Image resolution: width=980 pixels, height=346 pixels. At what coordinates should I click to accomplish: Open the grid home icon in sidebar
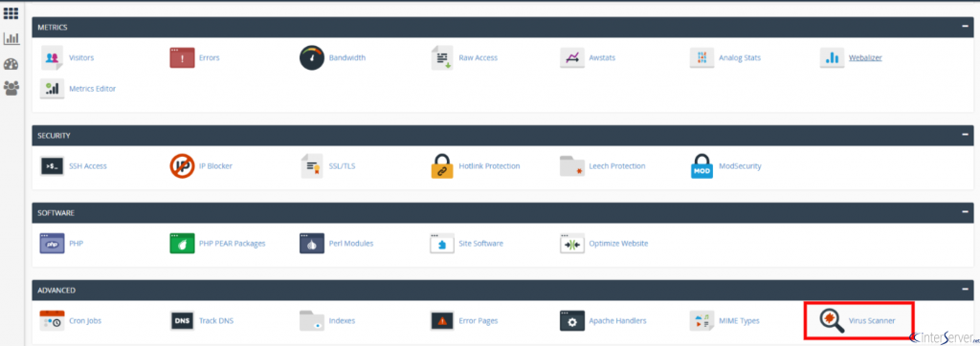point(11,13)
